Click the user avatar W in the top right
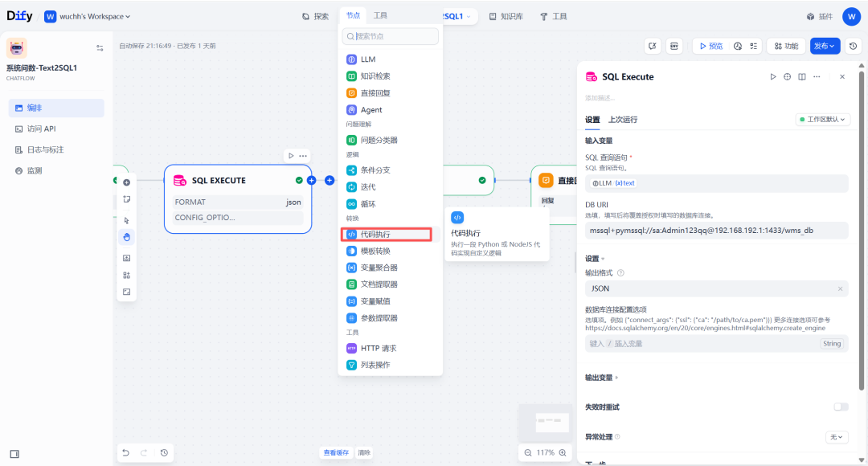The image size is (868, 466). pyautogui.click(x=851, y=17)
